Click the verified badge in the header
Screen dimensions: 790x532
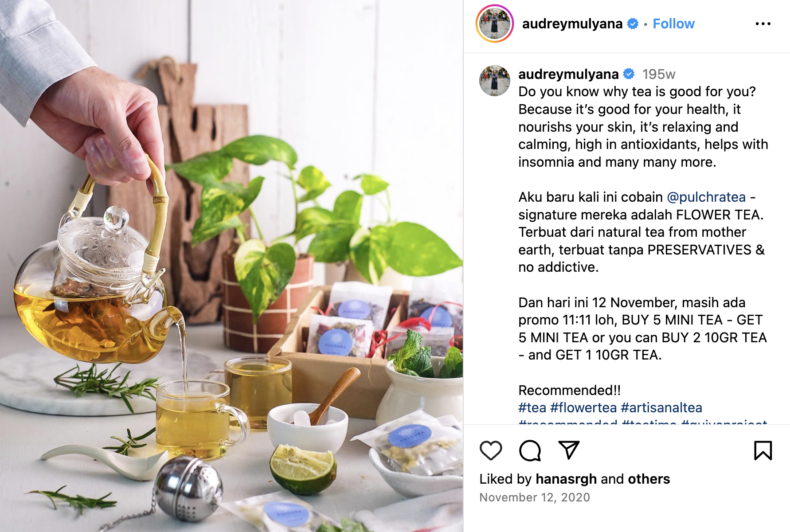(633, 24)
